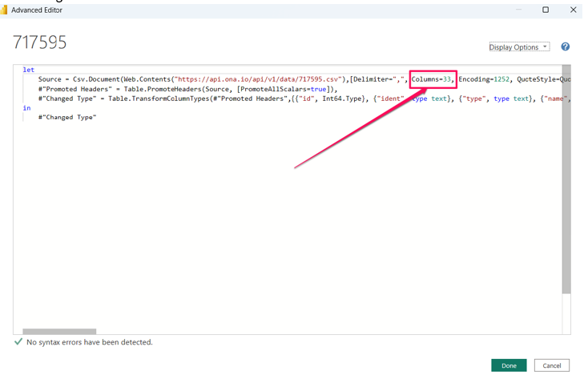This screenshot has height=383, width=588.
Task: Click the 'let' keyword in the editor
Action: pyautogui.click(x=29, y=70)
